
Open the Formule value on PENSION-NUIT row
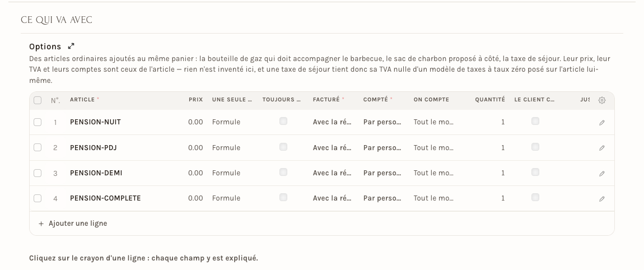pyautogui.click(x=226, y=122)
